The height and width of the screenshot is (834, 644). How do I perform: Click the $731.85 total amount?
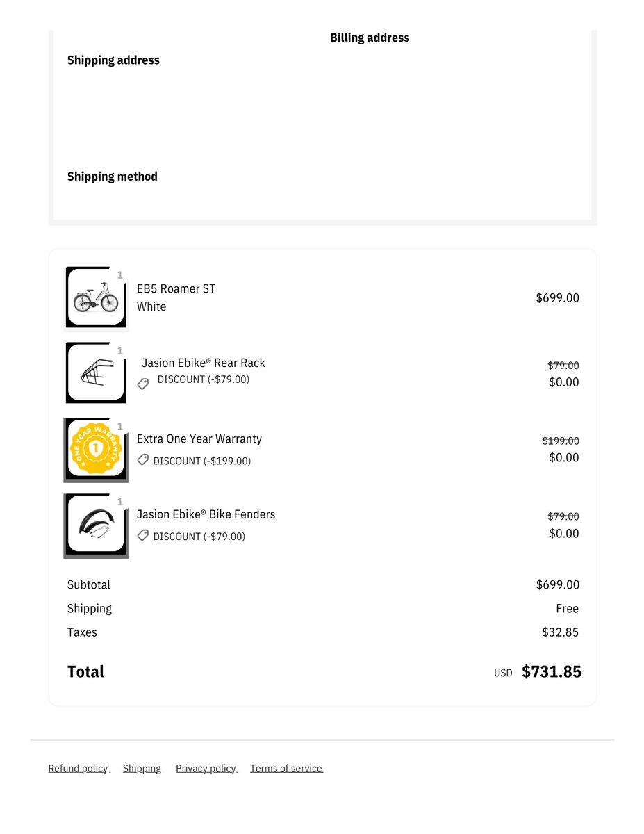click(552, 672)
